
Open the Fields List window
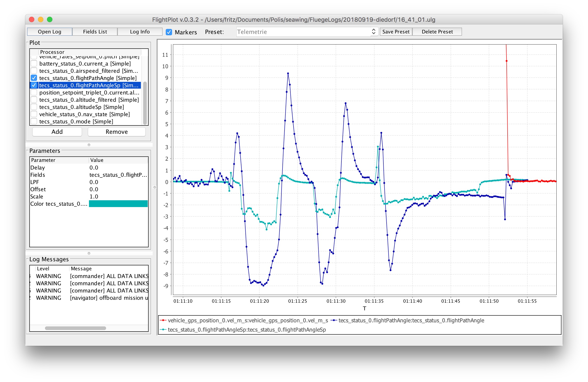[x=95, y=32]
